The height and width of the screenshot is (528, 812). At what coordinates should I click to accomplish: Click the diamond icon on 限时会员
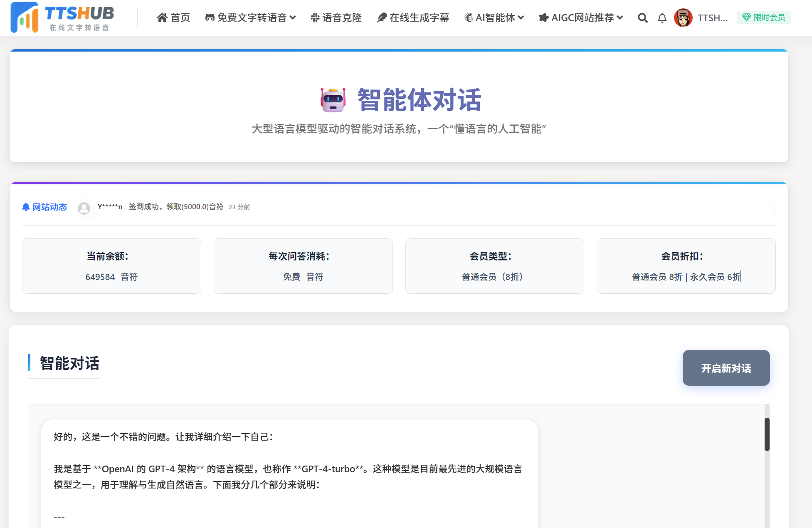[x=746, y=17]
